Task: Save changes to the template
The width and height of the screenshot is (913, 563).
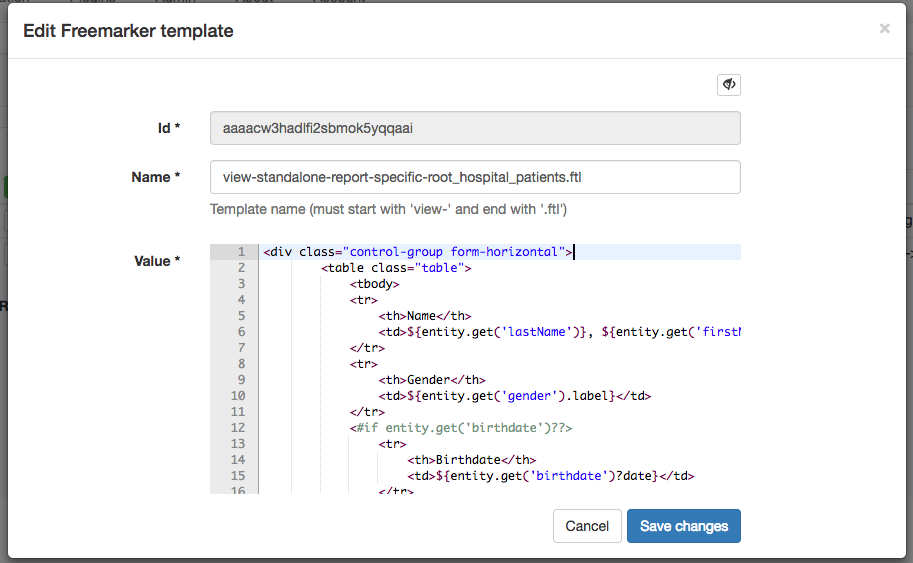Action: pyautogui.click(x=684, y=526)
